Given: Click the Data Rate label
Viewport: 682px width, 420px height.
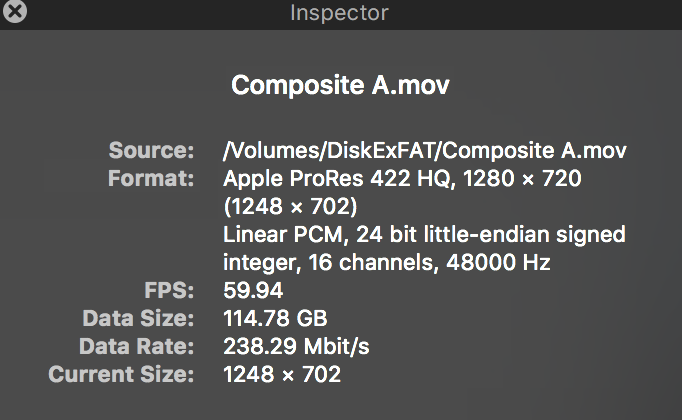Looking at the screenshot, I should (137, 347).
